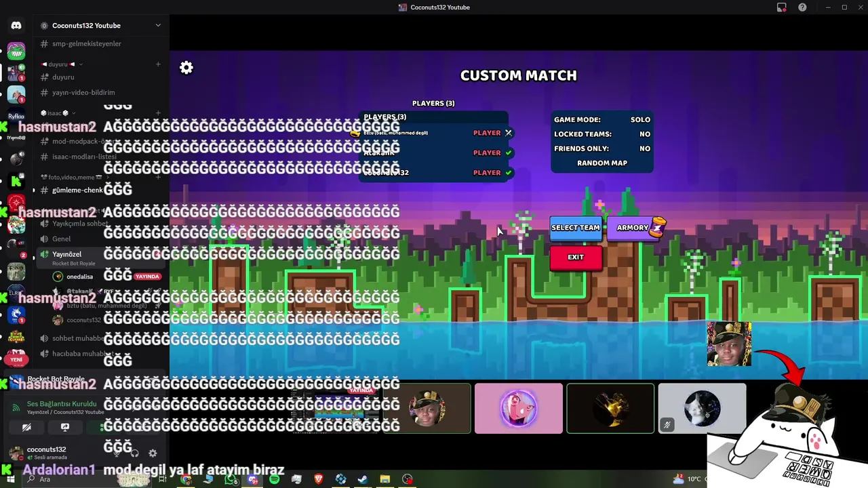This screenshot has height=488, width=868.
Task: Click the screen share button
Action: (x=65, y=428)
